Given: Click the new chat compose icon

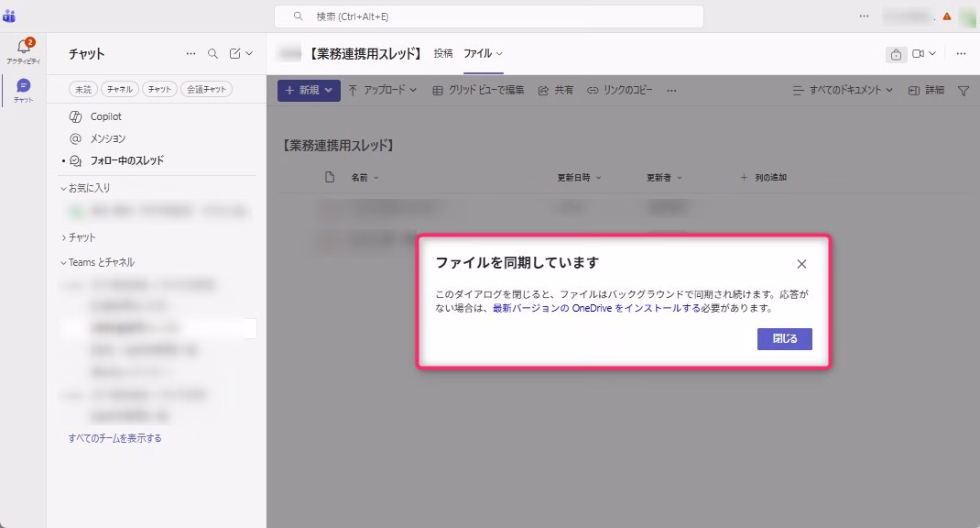Looking at the screenshot, I should pyautogui.click(x=235, y=54).
